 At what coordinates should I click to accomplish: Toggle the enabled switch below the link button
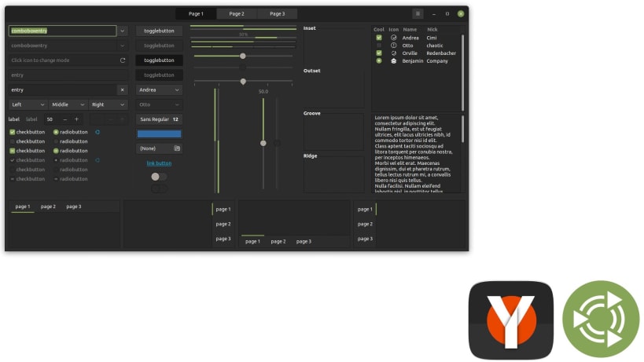pos(159,177)
